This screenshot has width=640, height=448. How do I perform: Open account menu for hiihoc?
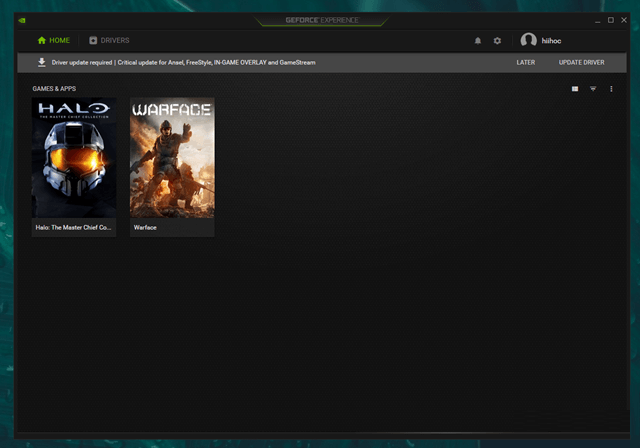pos(551,41)
